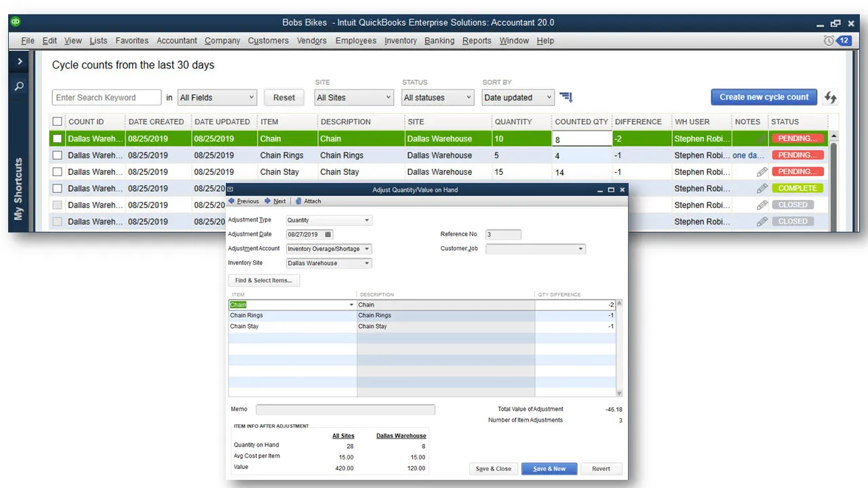Screen dimensions: 868x488
Task: Click the Enter Search Keyword field
Action: [106, 98]
